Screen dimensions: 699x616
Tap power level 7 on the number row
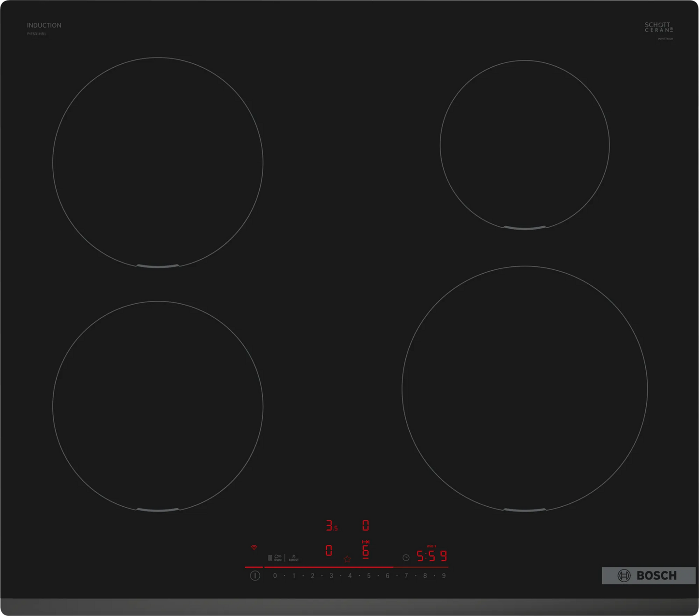point(406,575)
